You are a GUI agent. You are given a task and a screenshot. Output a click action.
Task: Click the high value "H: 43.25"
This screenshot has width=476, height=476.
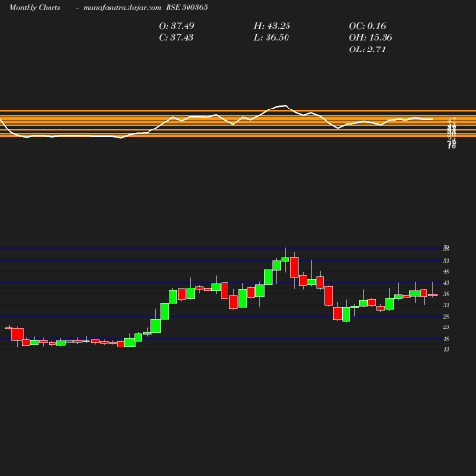tap(272, 26)
